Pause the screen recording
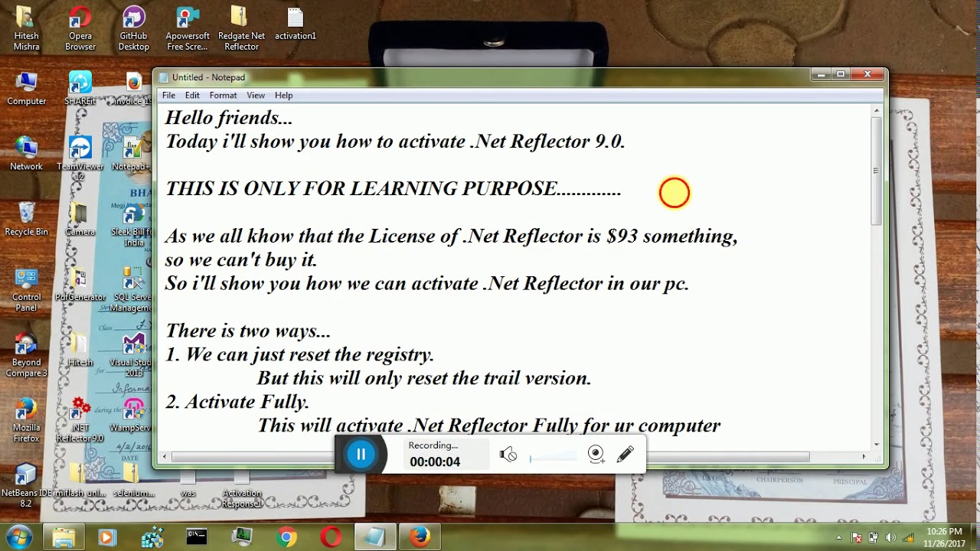The height and width of the screenshot is (551, 980). pos(361,455)
